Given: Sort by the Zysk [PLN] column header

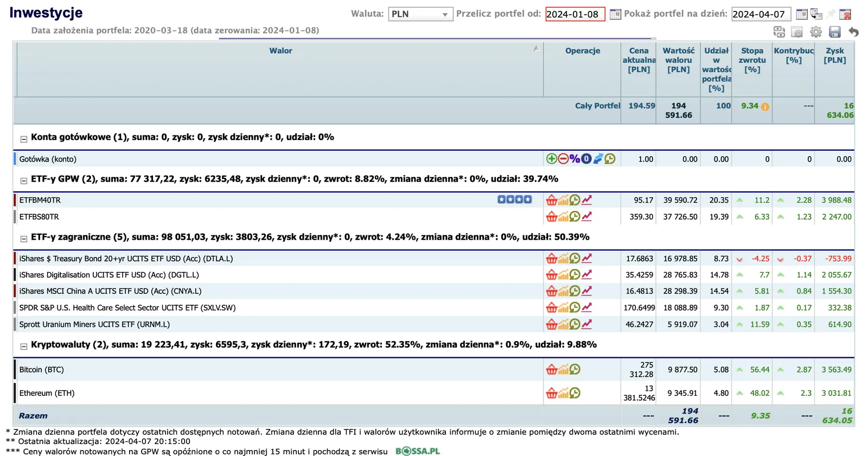Looking at the screenshot, I should [x=834, y=55].
